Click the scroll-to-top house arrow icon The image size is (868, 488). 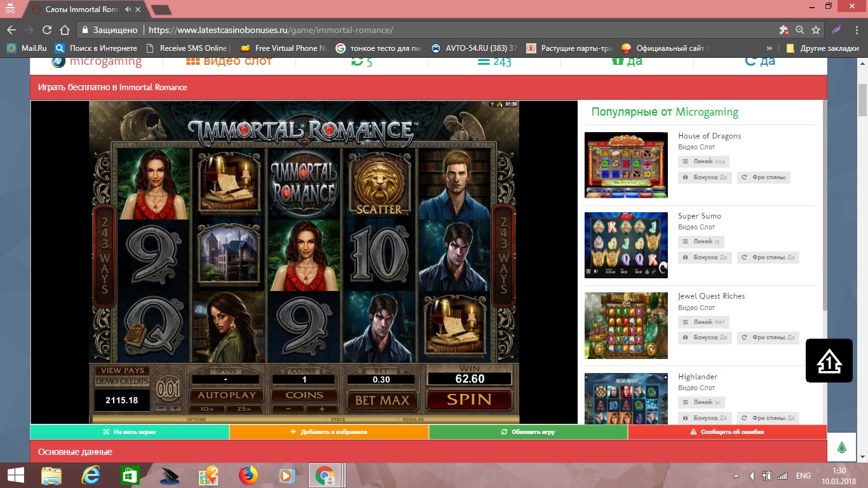coord(829,361)
